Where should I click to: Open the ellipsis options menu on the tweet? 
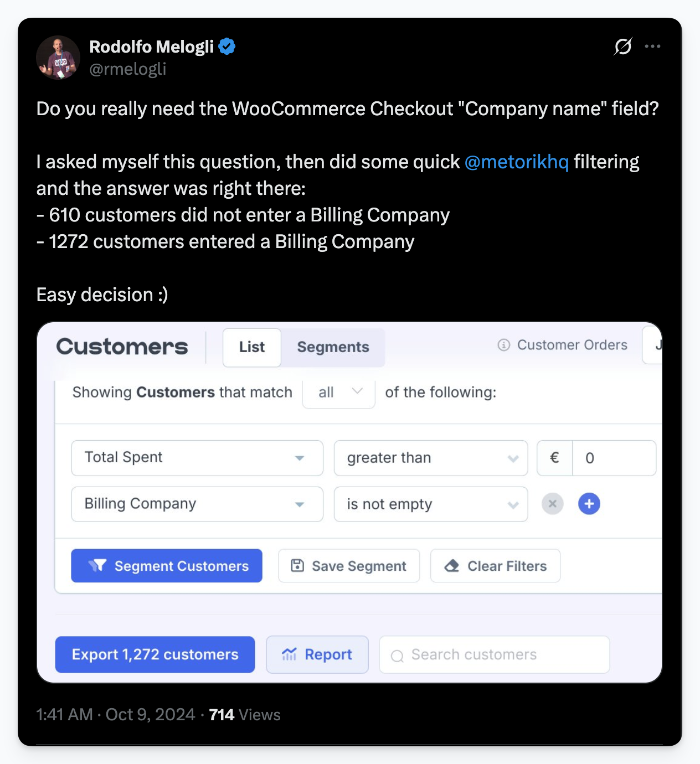653,47
